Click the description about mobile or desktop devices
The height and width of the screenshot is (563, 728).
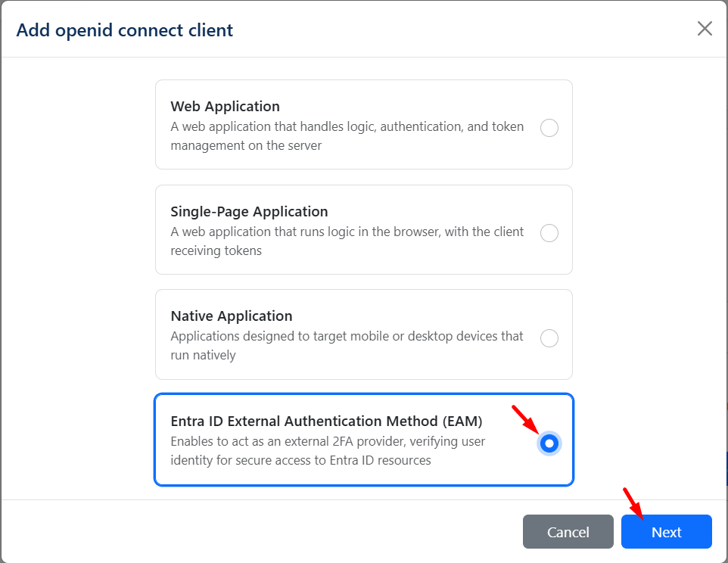347,345
